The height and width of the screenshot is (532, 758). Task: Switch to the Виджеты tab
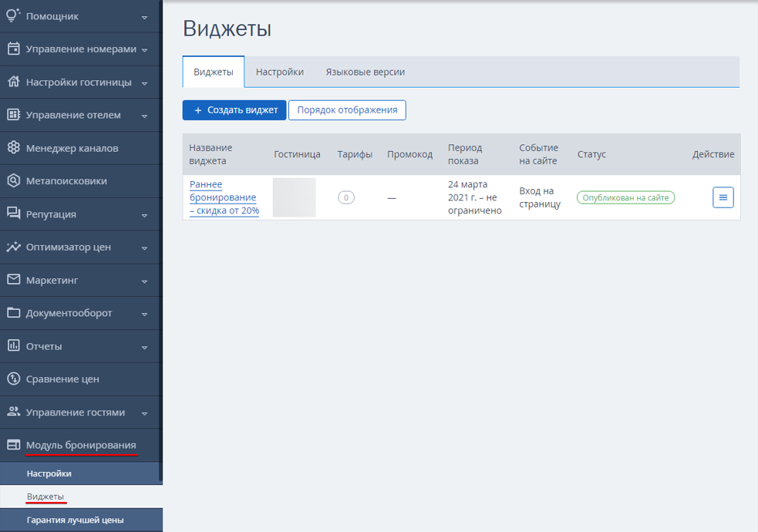tap(213, 72)
